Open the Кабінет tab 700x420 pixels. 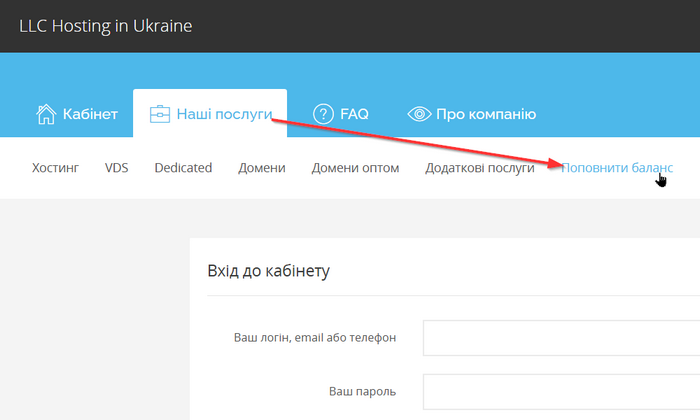[x=77, y=114]
